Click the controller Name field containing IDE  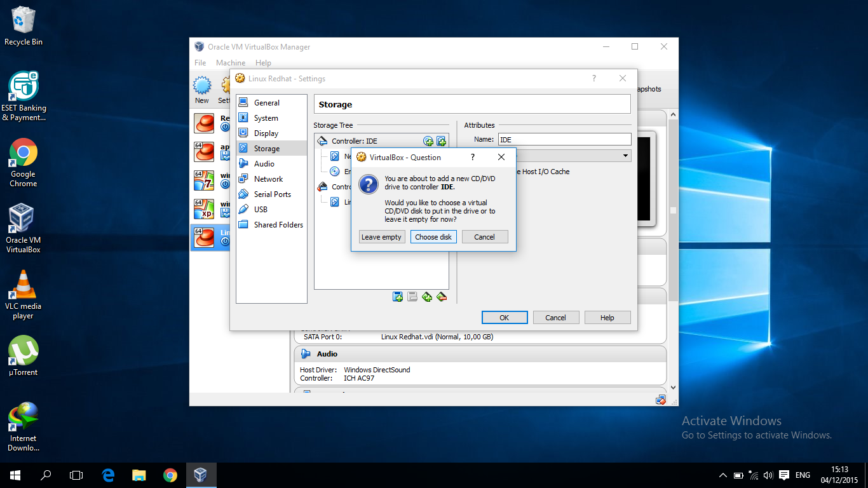(x=564, y=139)
